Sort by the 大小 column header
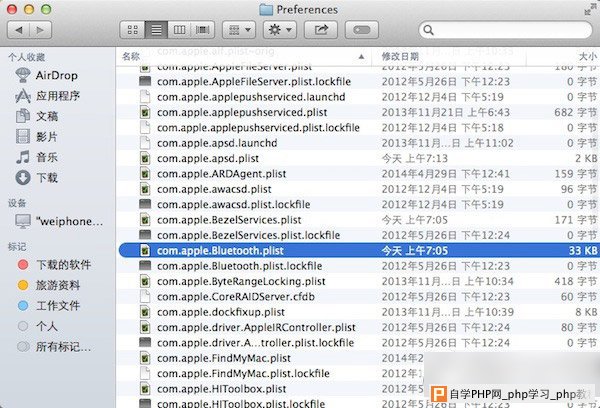The image size is (600, 408). click(588, 57)
